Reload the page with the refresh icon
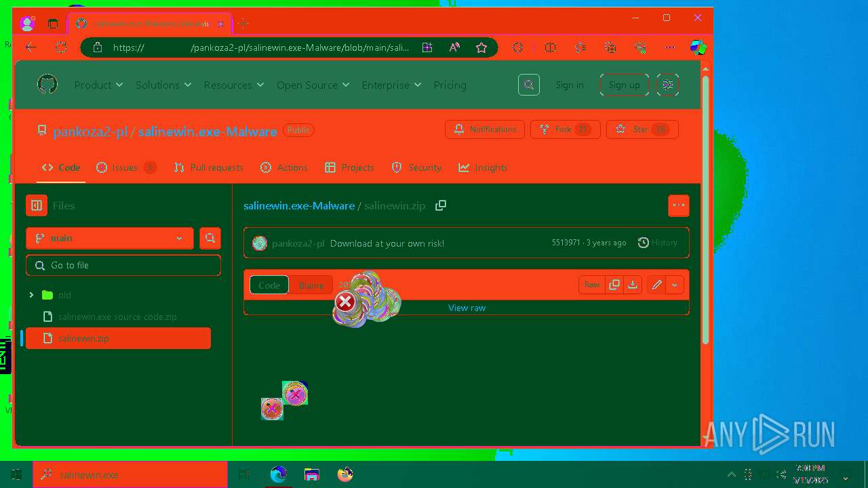The height and width of the screenshot is (488, 868). pos(61,47)
